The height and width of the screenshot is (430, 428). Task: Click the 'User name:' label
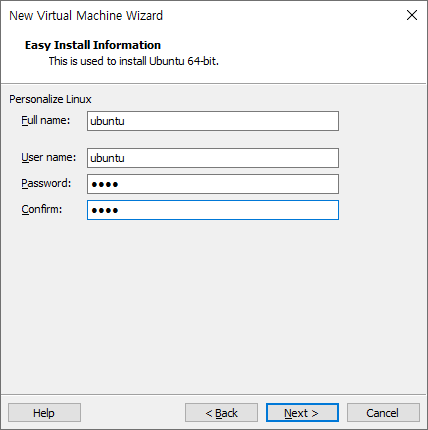click(49, 157)
